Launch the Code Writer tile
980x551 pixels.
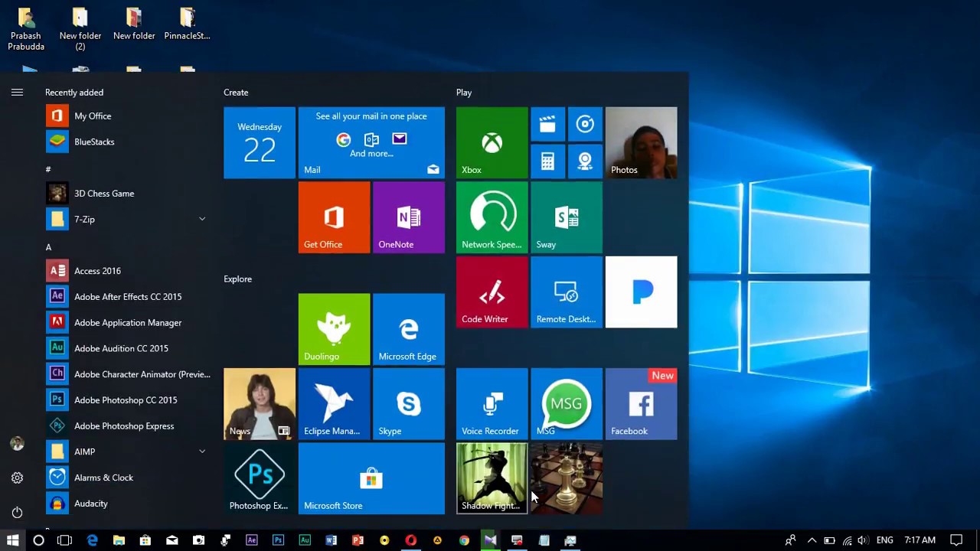tap(492, 292)
